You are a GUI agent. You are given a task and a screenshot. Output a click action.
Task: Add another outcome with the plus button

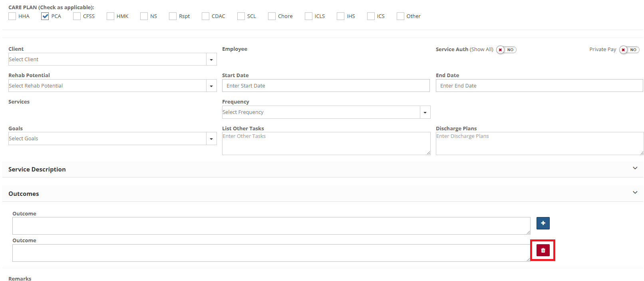pyautogui.click(x=543, y=223)
